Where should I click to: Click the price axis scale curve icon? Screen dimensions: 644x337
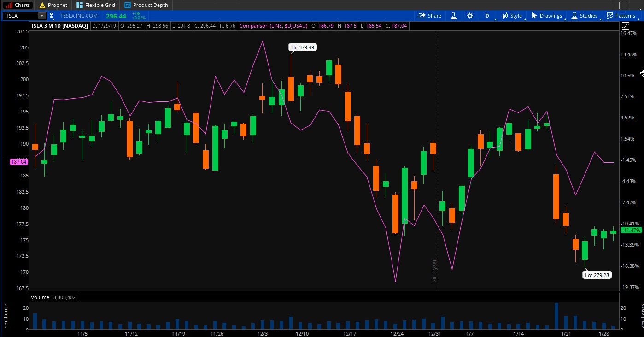(x=625, y=26)
